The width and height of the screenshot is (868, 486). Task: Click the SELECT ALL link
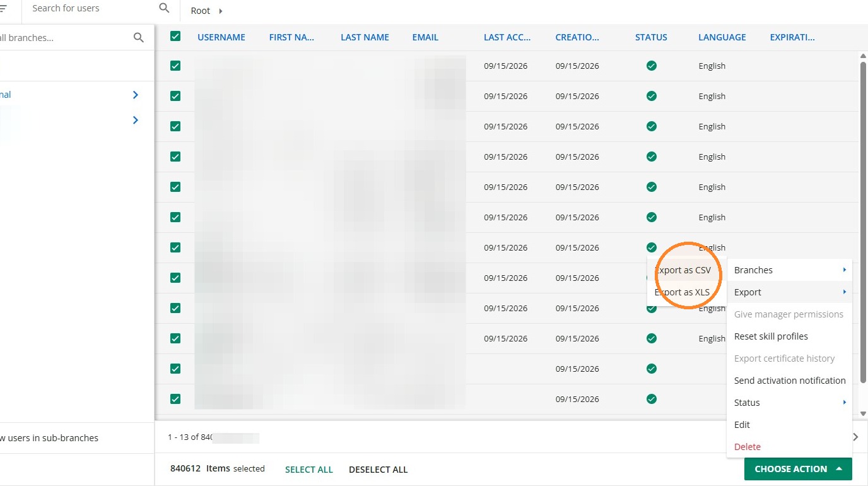tap(308, 470)
